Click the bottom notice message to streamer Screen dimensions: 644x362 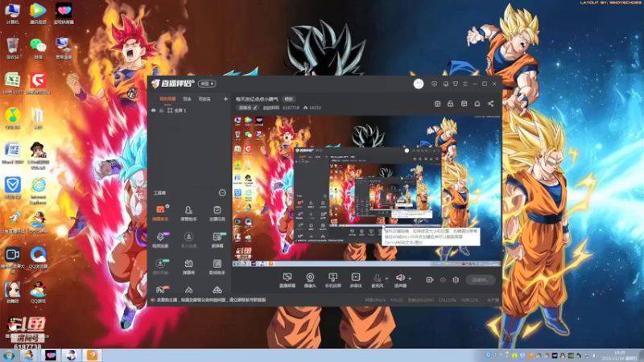tap(211, 300)
